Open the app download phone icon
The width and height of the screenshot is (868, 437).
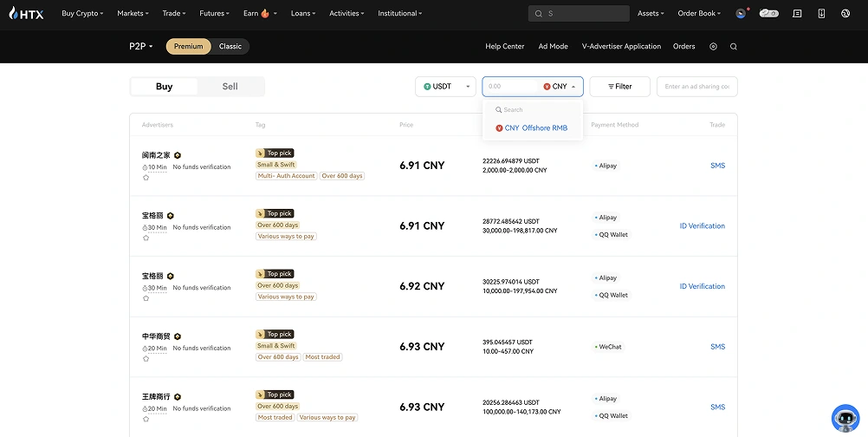[x=821, y=13]
